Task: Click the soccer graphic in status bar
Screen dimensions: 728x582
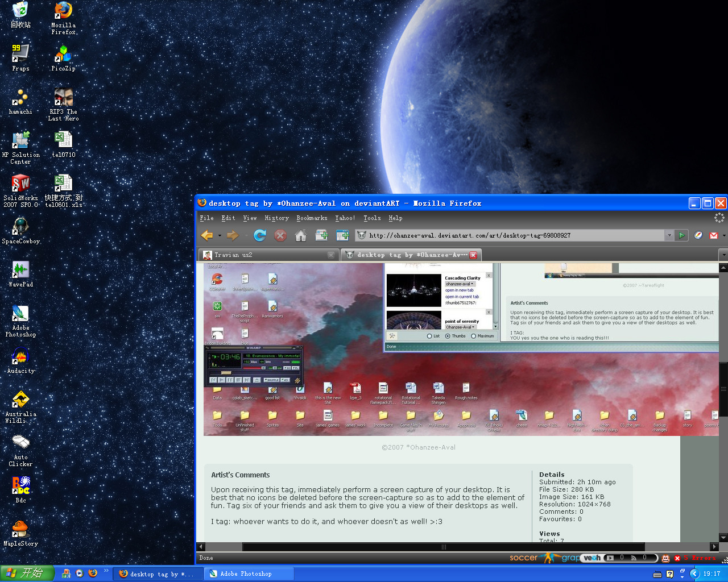Action: coord(545,558)
